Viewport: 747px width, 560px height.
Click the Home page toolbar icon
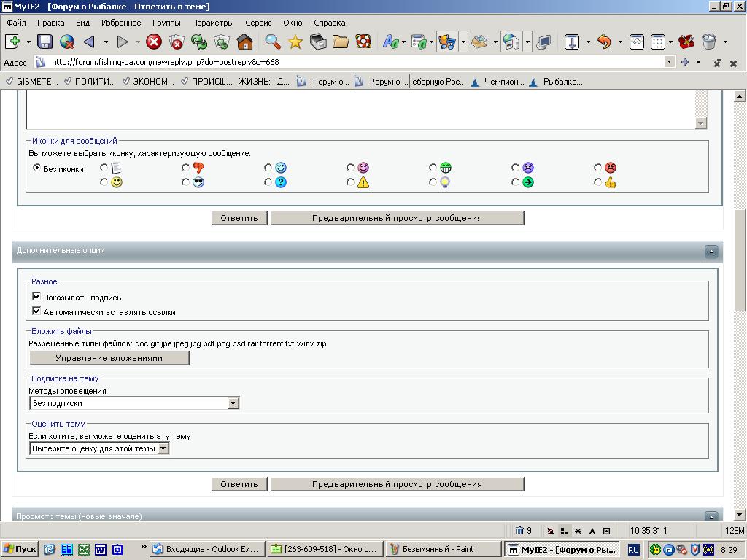coord(244,42)
